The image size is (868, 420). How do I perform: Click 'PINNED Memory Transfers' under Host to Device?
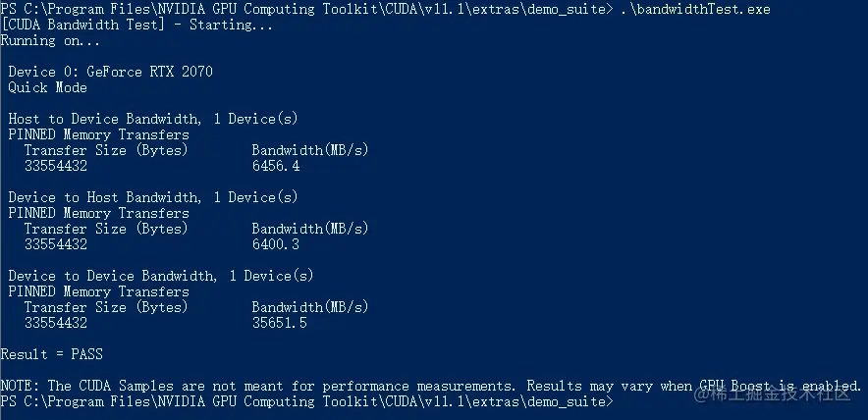coord(98,134)
